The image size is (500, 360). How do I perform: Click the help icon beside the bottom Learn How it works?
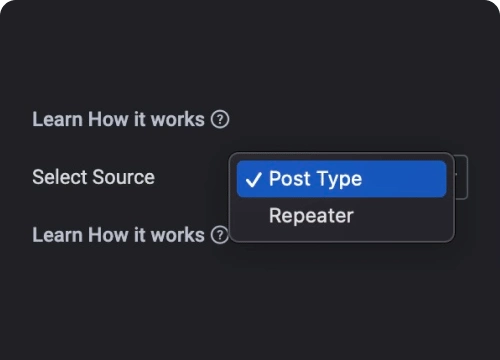point(220,235)
